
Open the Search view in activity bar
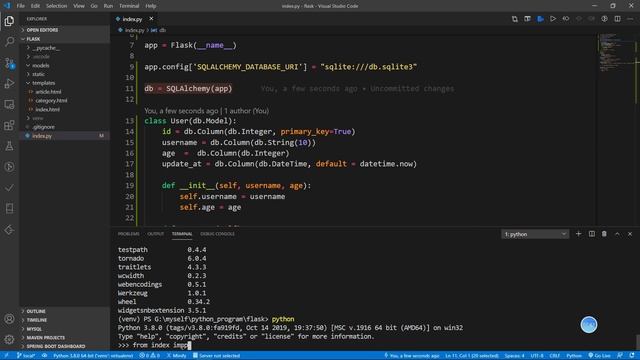pyautogui.click(x=9, y=41)
